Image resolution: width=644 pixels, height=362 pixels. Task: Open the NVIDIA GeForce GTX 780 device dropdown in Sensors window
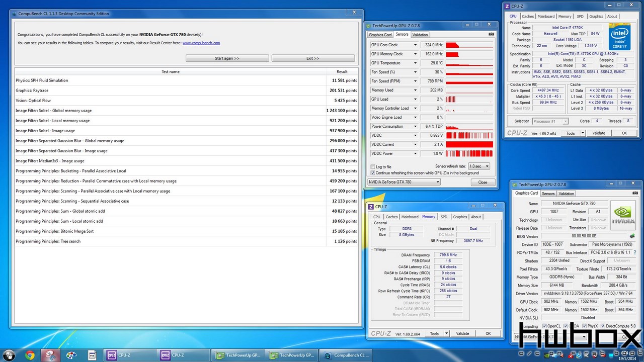pyautogui.click(x=404, y=182)
